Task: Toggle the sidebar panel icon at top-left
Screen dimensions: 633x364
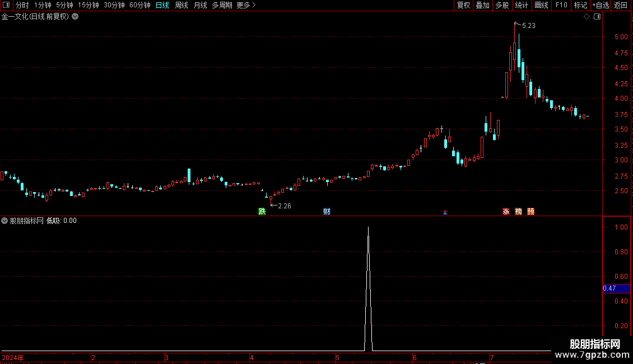Action: point(6,5)
